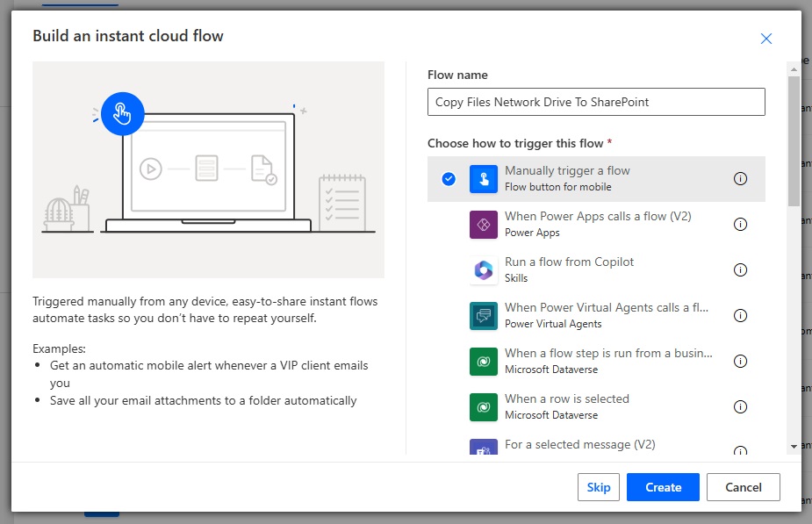Show info for Manually trigger a flow
This screenshot has width=812, height=524.
pyautogui.click(x=740, y=179)
